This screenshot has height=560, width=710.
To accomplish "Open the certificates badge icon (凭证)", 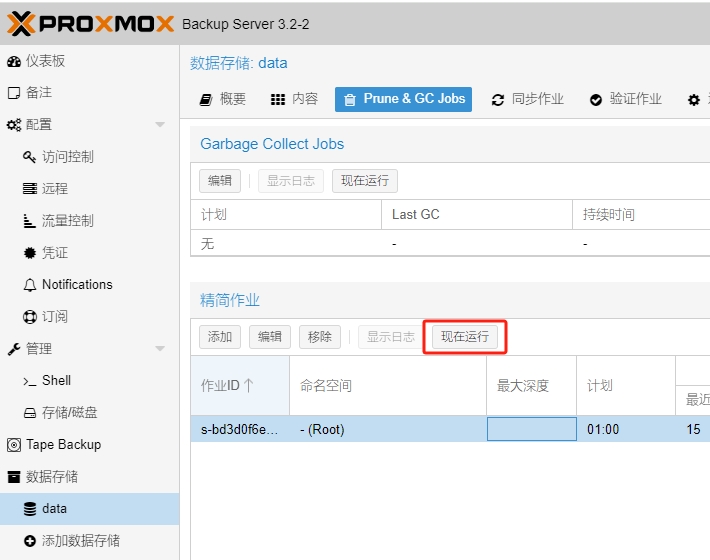I will pyautogui.click(x=30, y=253).
